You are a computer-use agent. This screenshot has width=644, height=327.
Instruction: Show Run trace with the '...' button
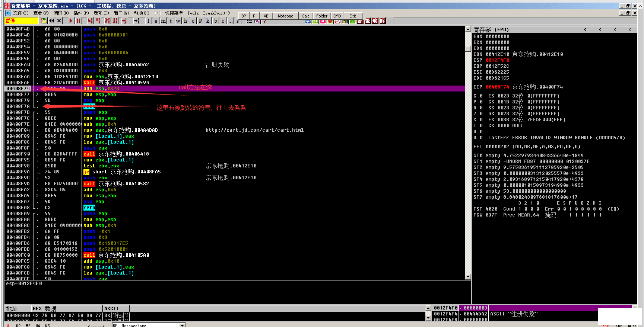230,21
